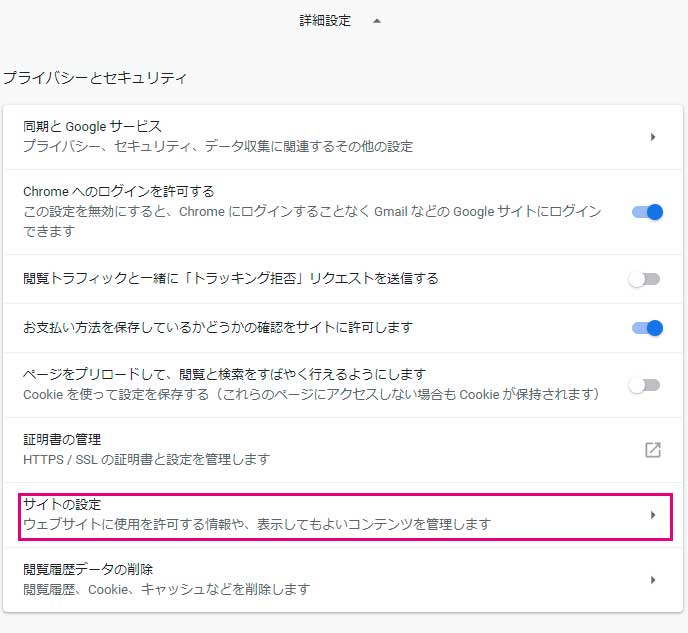Open サイトの設定 row
688x633 pixels.
345,516
